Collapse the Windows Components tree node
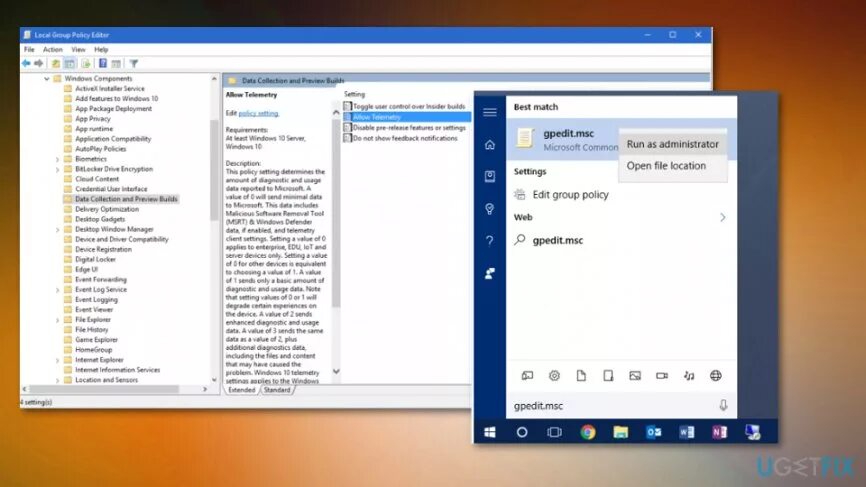The height and width of the screenshot is (487, 866). 47,79
